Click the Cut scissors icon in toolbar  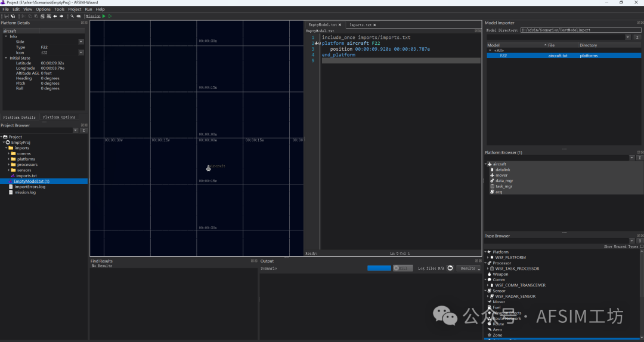pos(23,16)
